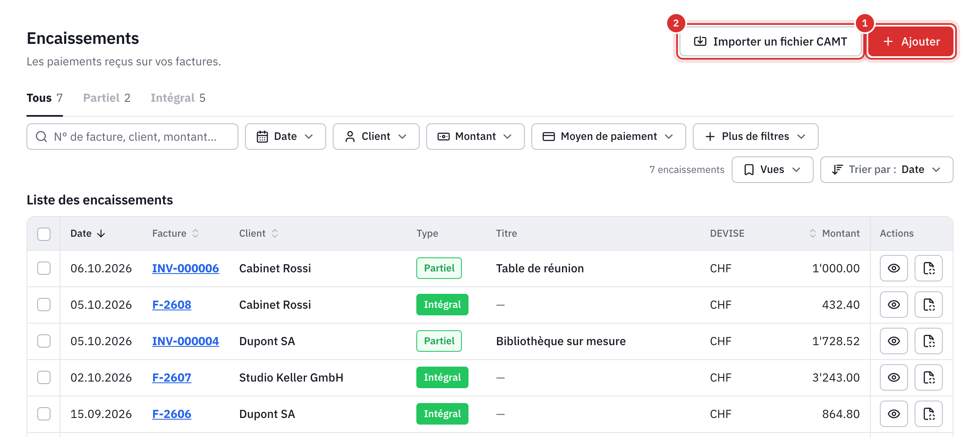Sort the table by Facture column
Screen dimensions: 980x437
click(195, 233)
